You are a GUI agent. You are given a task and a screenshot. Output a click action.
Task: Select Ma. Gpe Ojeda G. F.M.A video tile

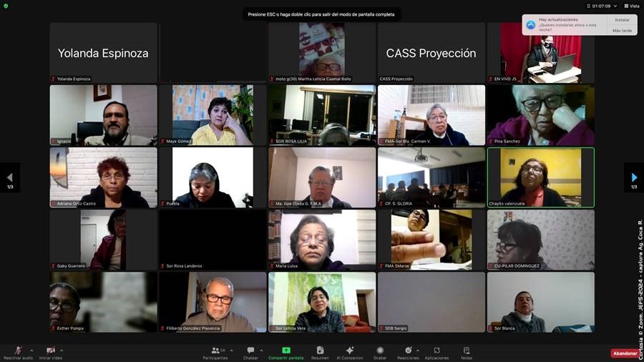click(322, 177)
